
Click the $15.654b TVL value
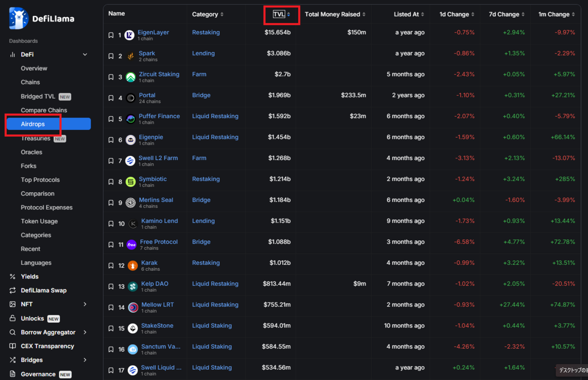pyautogui.click(x=277, y=32)
